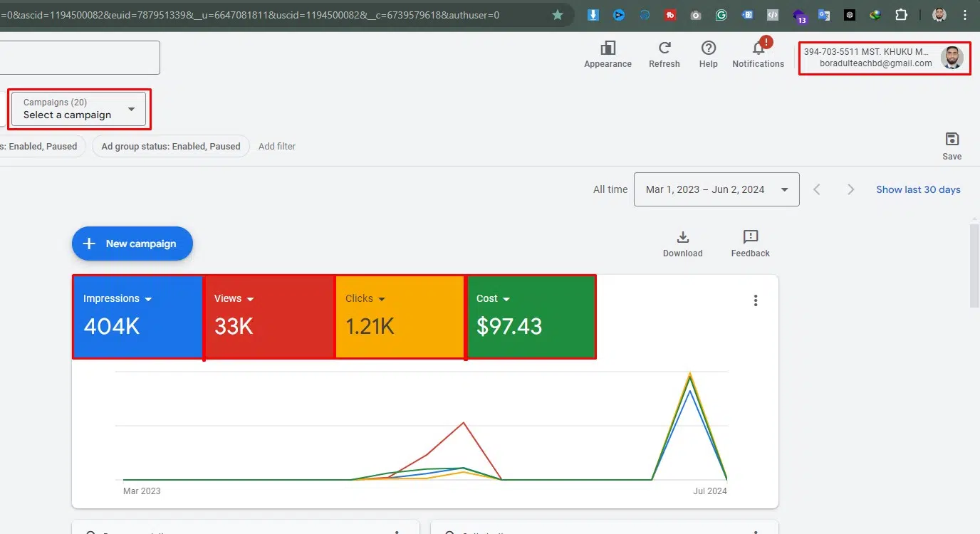
Task: Open the Help icon
Action: point(708,48)
